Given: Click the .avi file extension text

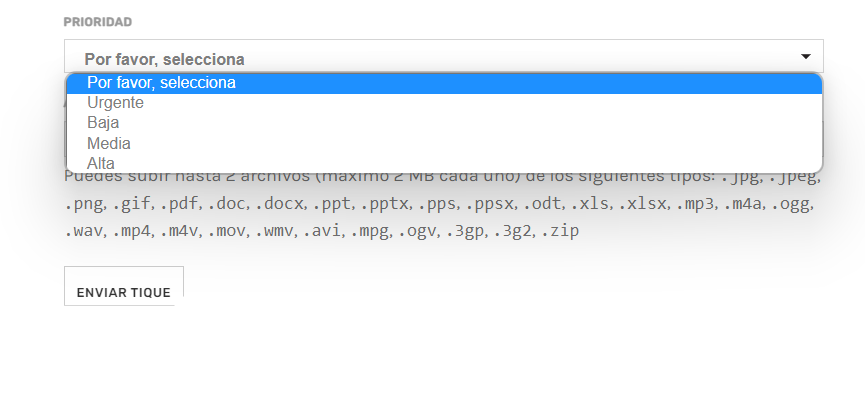Looking at the screenshot, I should coord(322,231).
